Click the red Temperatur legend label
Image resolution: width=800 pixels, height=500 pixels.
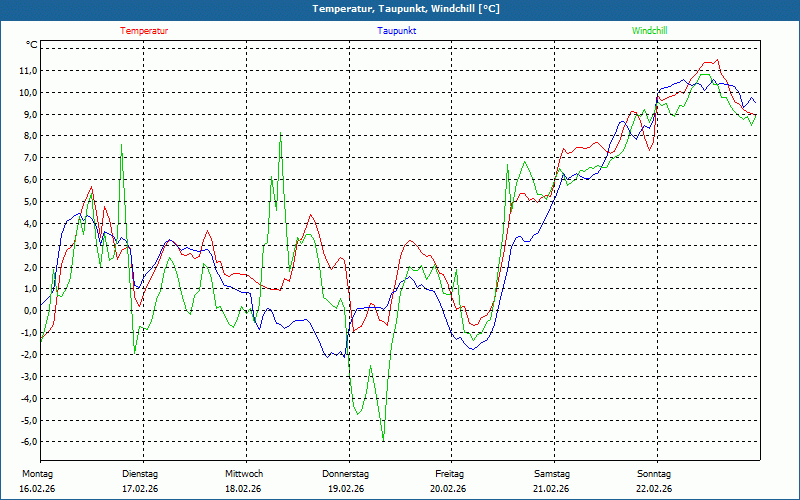(144, 31)
